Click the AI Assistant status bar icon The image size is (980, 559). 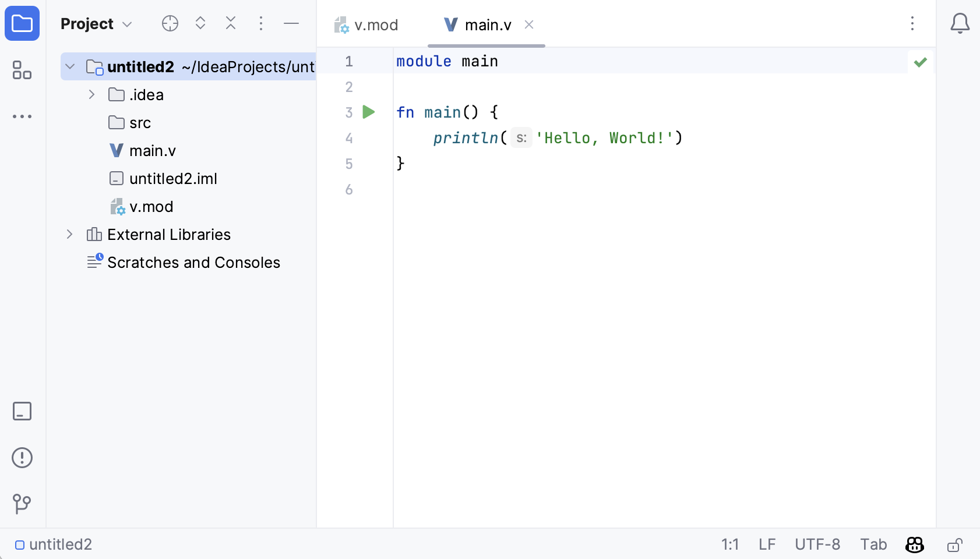(914, 544)
